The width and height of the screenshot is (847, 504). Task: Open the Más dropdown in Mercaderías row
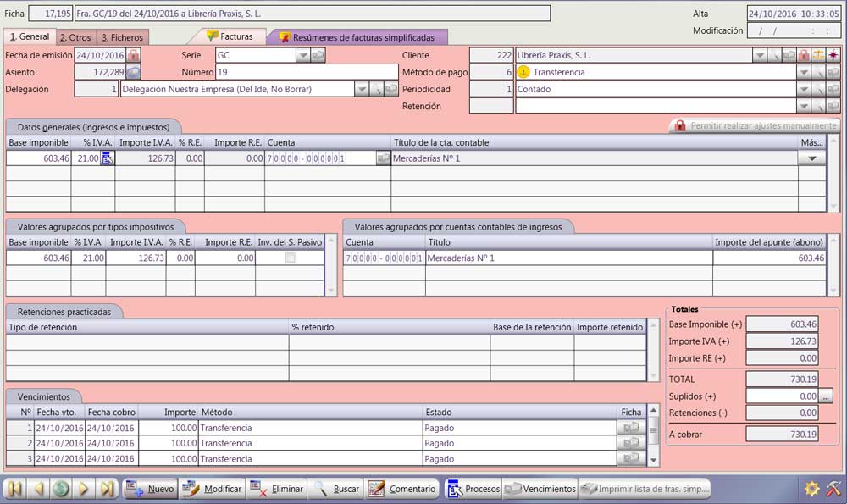811,158
